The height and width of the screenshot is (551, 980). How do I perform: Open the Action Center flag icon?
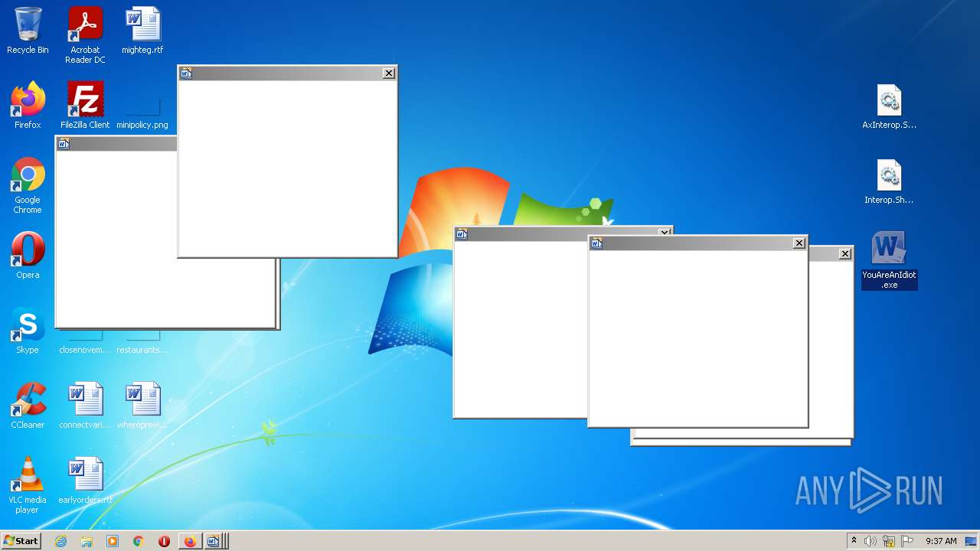point(907,541)
